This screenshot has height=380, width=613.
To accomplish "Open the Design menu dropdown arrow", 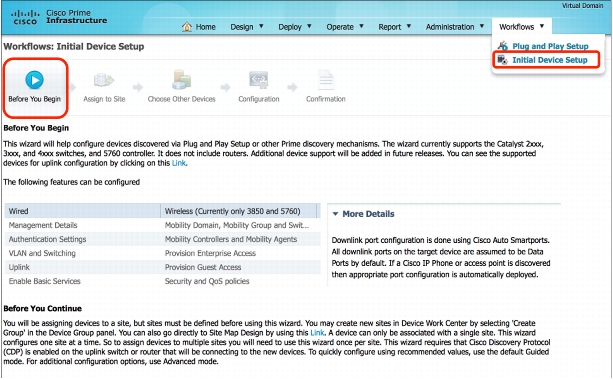I will pos(261,26).
